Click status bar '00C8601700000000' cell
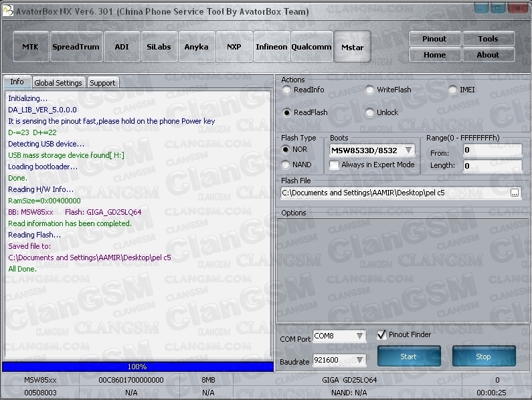Image resolution: width=532 pixels, height=400 pixels. [131, 380]
